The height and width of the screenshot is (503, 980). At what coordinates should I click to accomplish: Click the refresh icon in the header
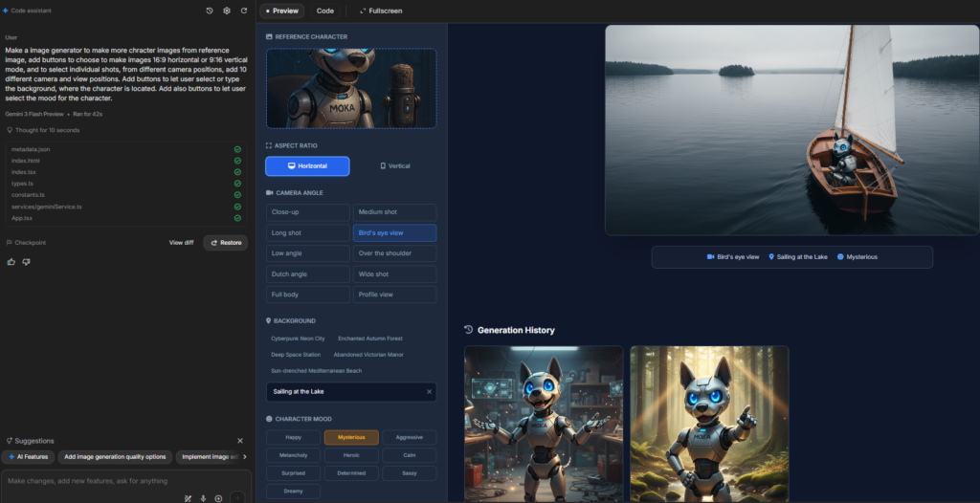click(x=244, y=11)
